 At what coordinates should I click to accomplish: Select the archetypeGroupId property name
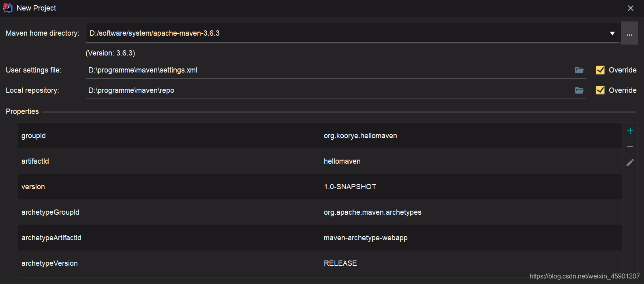[x=50, y=212]
